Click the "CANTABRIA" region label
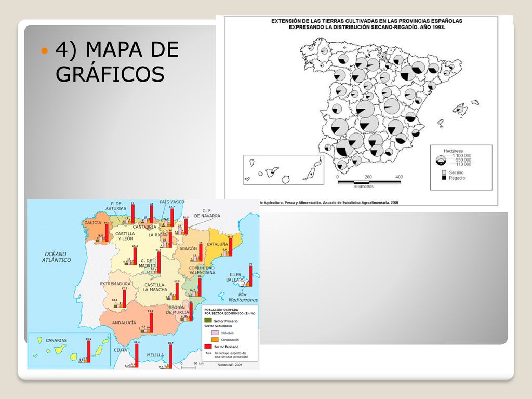This screenshot has height=399, width=532. click(x=144, y=227)
